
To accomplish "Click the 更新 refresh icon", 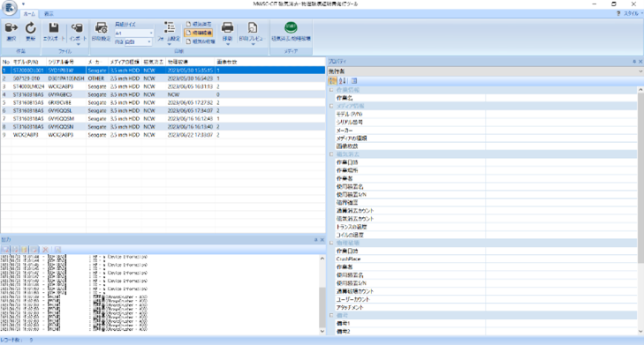I will click(30, 28).
